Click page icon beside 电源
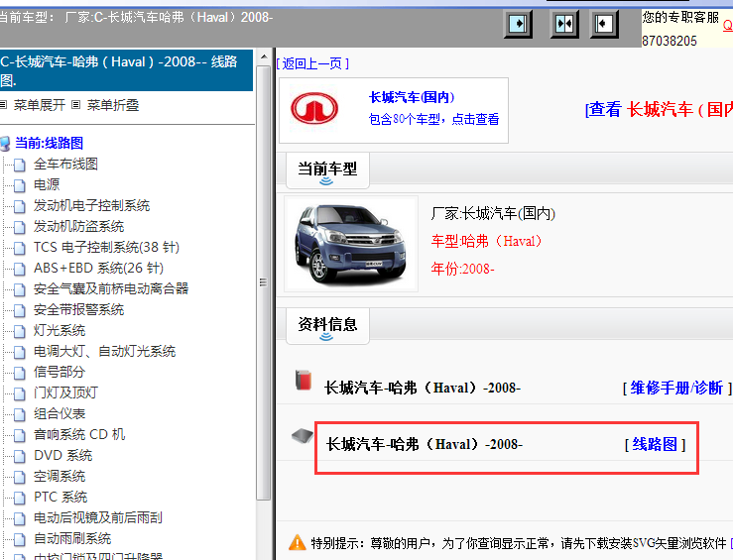 (x=20, y=185)
